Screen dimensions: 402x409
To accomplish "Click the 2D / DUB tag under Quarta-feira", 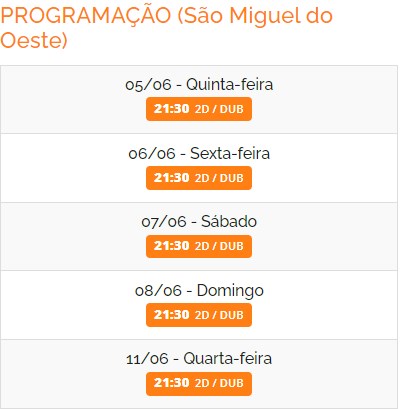I will (x=219, y=383).
